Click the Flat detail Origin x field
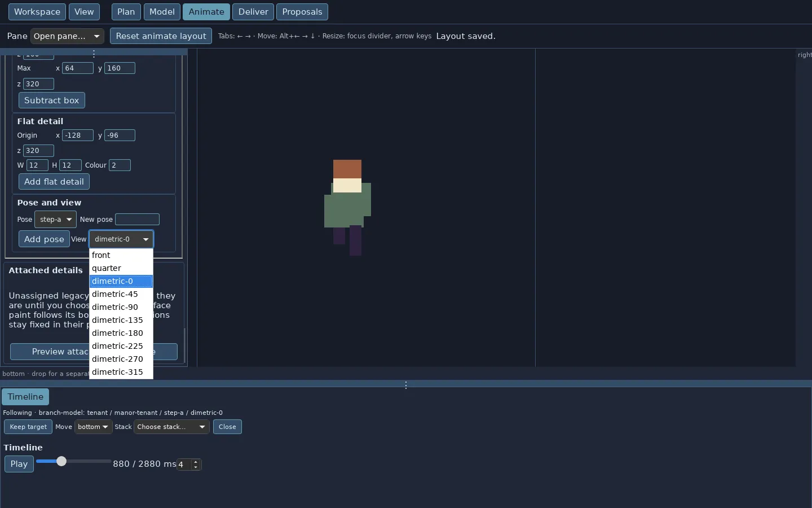Screen dimensions: 812x508 click(78, 135)
